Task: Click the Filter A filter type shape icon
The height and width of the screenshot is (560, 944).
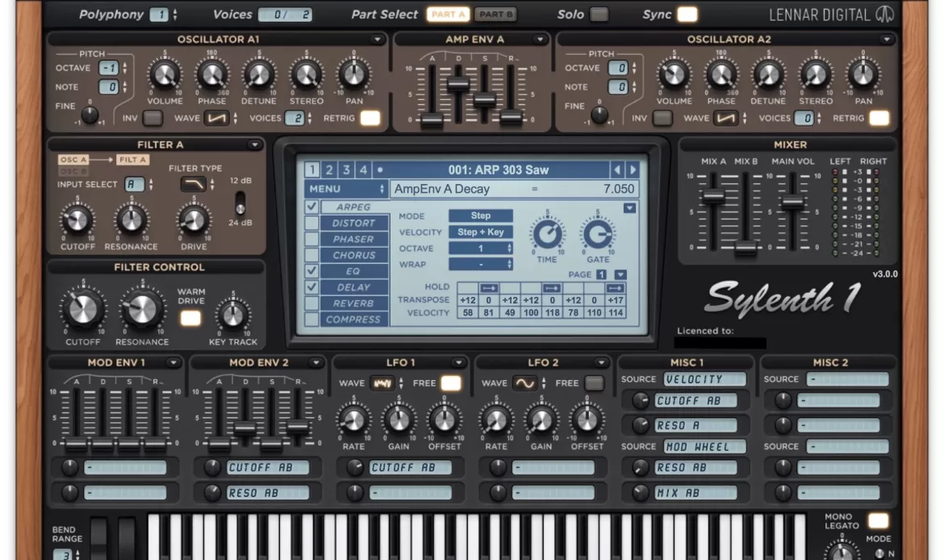Action: pos(194,184)
